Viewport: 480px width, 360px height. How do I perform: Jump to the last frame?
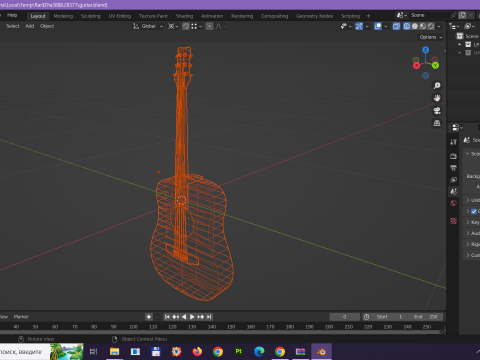209,317
